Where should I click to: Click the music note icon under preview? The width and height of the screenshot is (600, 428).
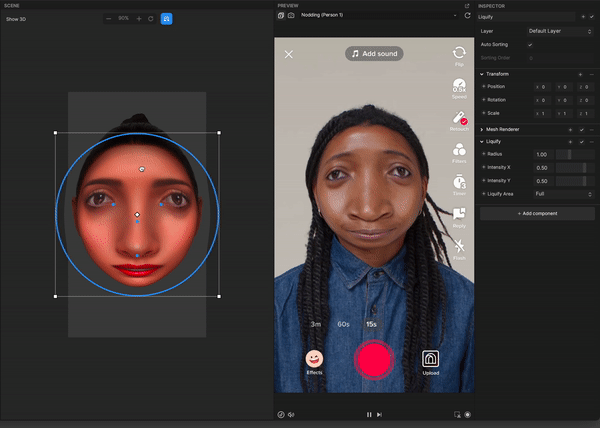click(281, 415)
